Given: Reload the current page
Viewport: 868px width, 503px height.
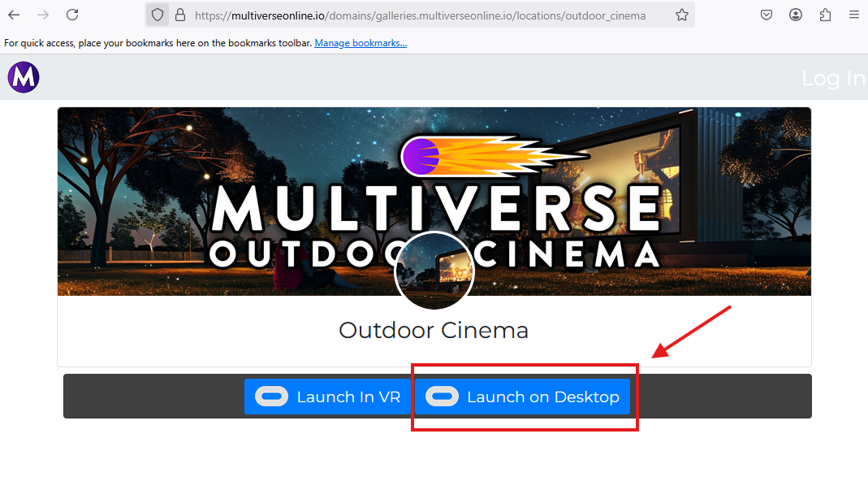Looking at the screenshot, I should (72, 14).
